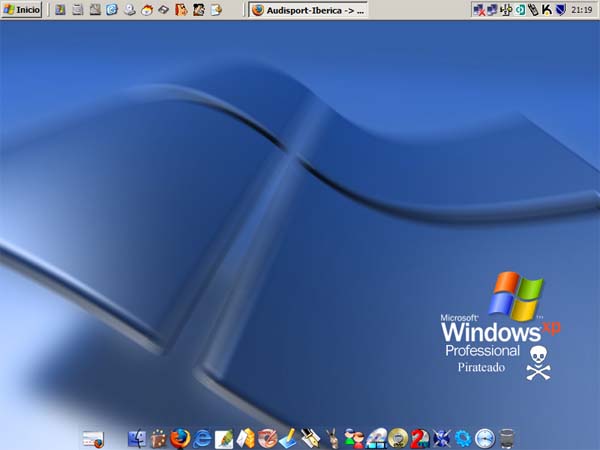Open the red number 2 dock icon
600x450 pixels.
coord(420,439)
